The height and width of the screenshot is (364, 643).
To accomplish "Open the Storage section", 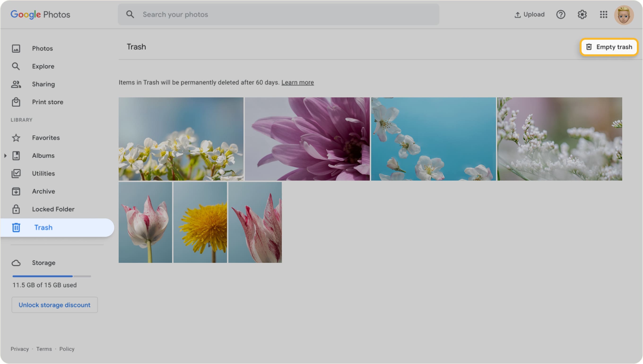I will coord(44,263).
